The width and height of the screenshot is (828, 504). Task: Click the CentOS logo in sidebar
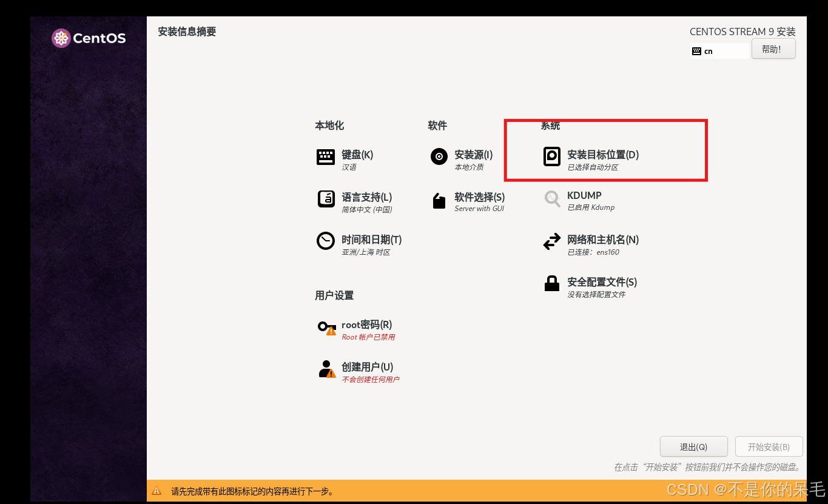tap(89, 38)
